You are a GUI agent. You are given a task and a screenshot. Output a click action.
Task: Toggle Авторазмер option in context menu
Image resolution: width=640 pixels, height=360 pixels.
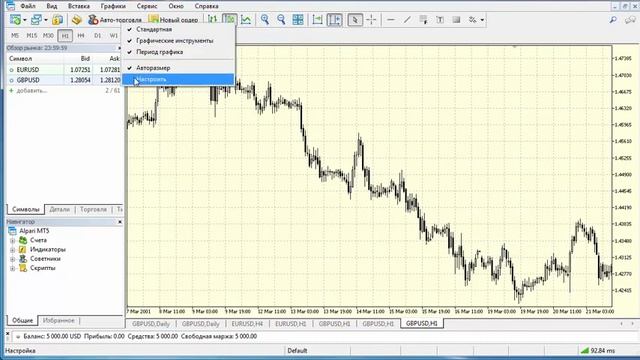point(178,68)
